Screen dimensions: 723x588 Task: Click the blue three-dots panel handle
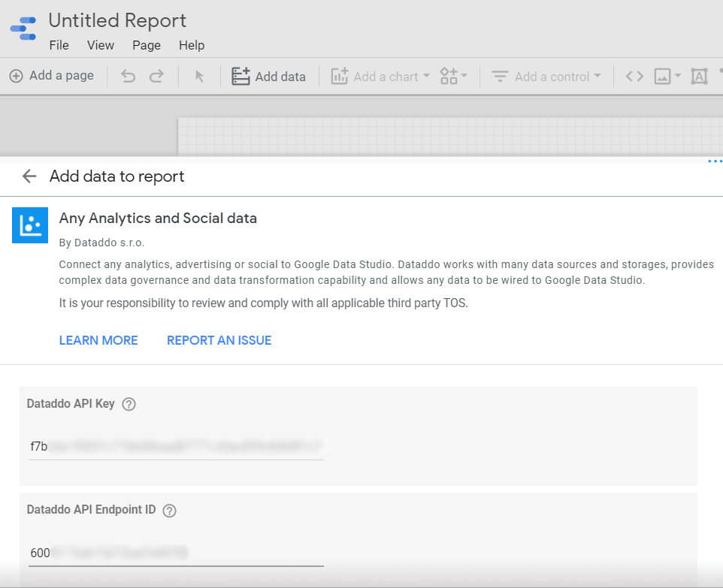715,161
